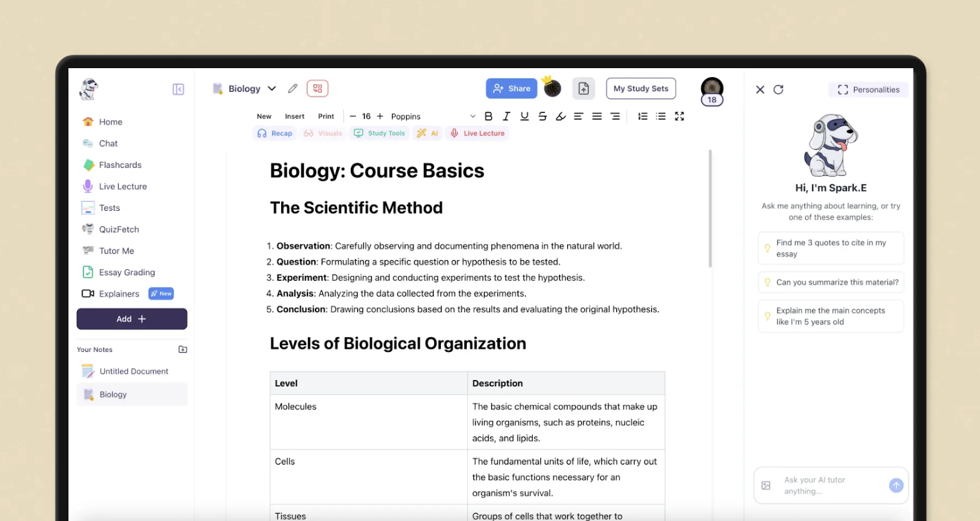Screen dimensions: 980x521
Task: Click the Visuals button
Action: pyautogui.click(x=323, y=133)
